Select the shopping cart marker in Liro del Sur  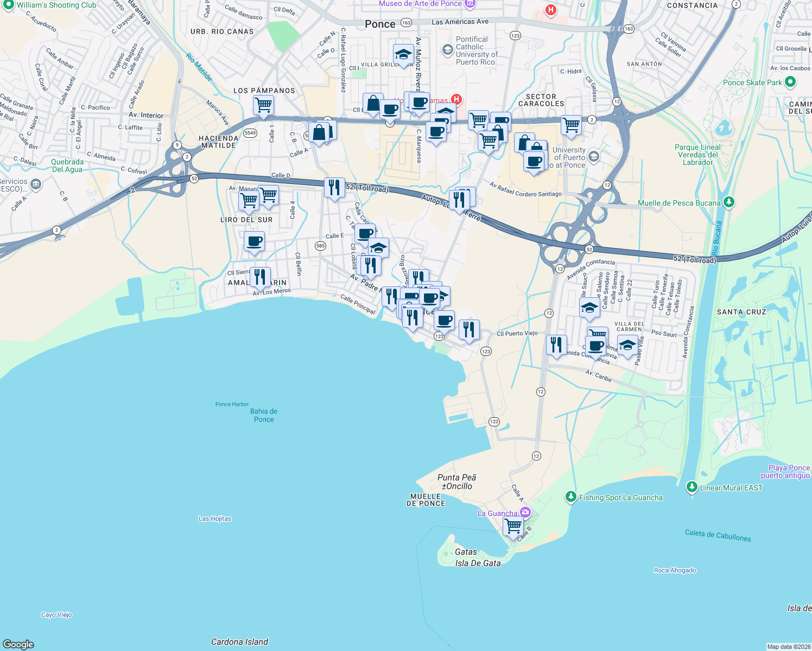[249, 200]
